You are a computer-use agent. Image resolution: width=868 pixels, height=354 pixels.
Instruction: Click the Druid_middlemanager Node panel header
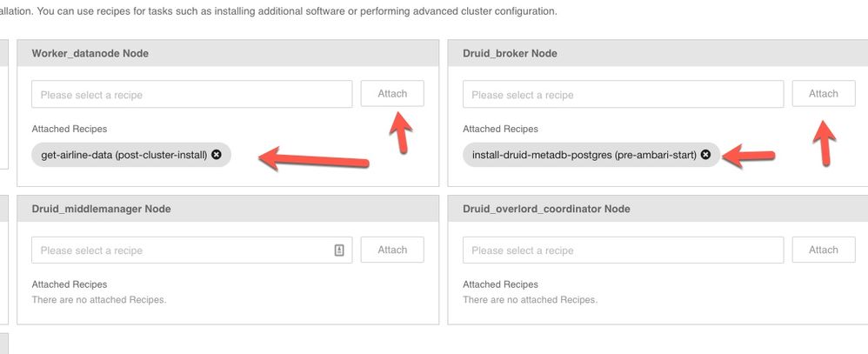click(x=228, y=209)
